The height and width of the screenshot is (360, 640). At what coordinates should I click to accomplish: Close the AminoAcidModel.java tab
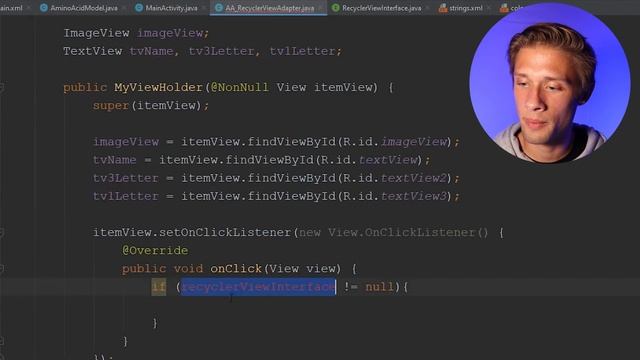(x=124, y=8)
